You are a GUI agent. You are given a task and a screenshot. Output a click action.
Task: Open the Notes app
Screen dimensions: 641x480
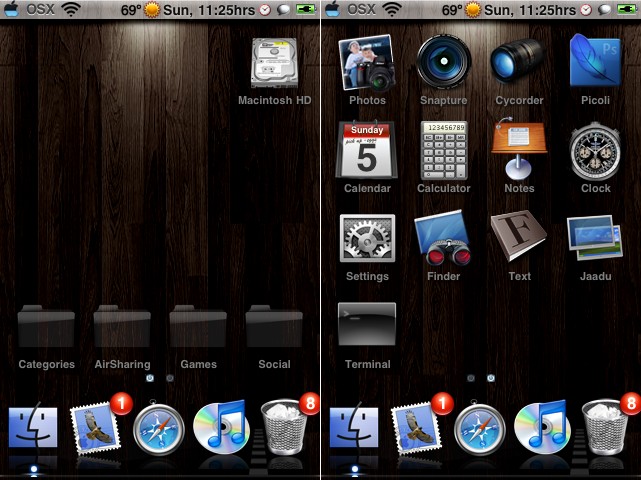519,149
